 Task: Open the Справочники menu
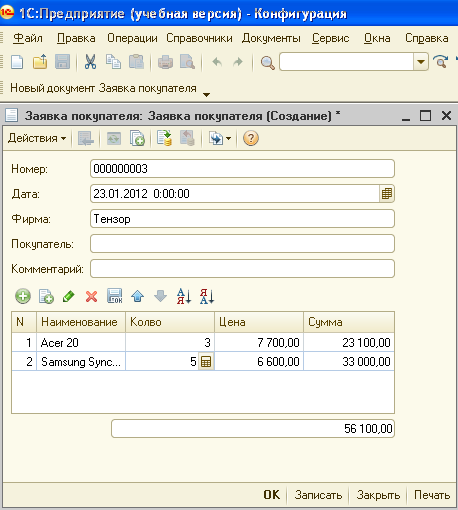point(199,38)
